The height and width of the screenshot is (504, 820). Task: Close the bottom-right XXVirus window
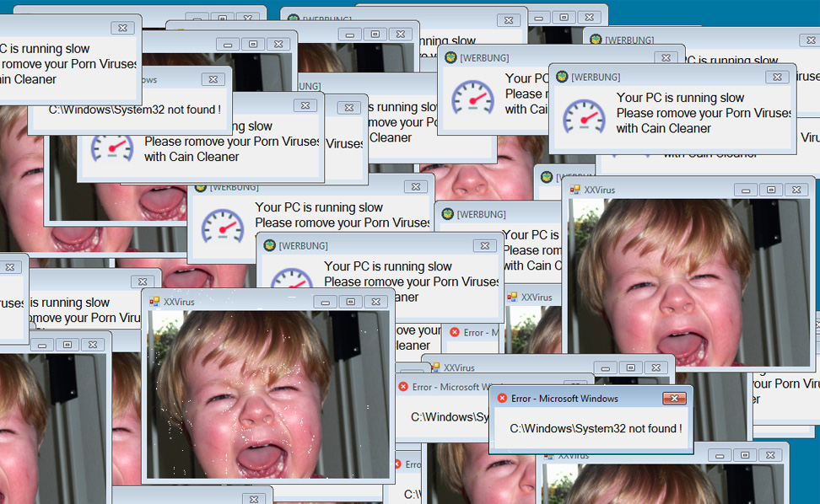pyautogui.click(x=770, y=455)
